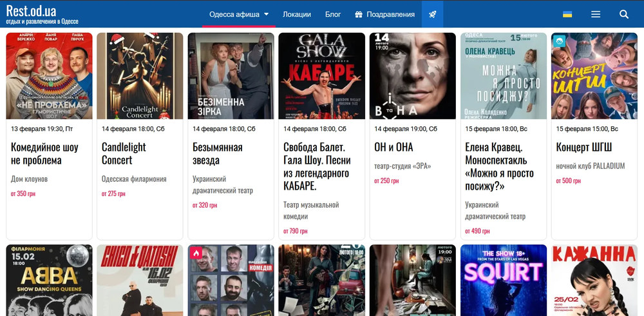644x316 pixels.
Task: Click the gift icon beside Поздравления
Action: click(358, 14)
